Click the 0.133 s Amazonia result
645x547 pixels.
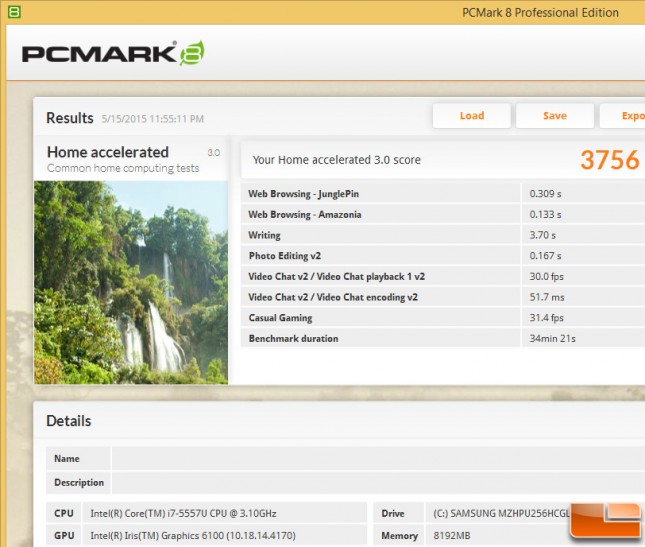pos(545,214)
